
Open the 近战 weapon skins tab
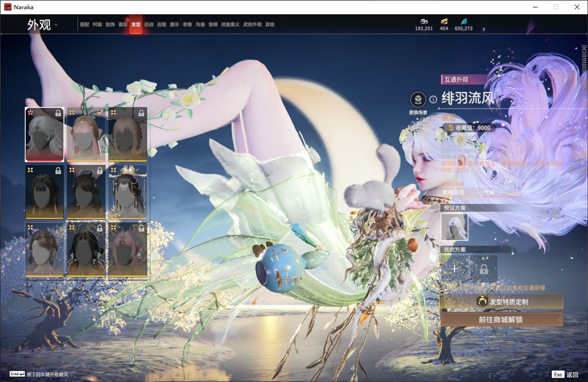coord(149,24)
